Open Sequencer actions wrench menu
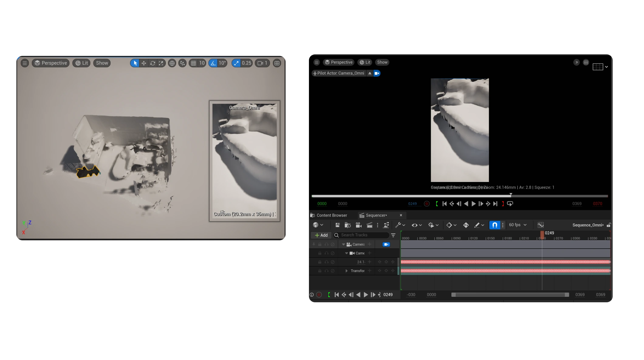Image resolution: width=644 pixels, height=360 pixels. [400, 225]
